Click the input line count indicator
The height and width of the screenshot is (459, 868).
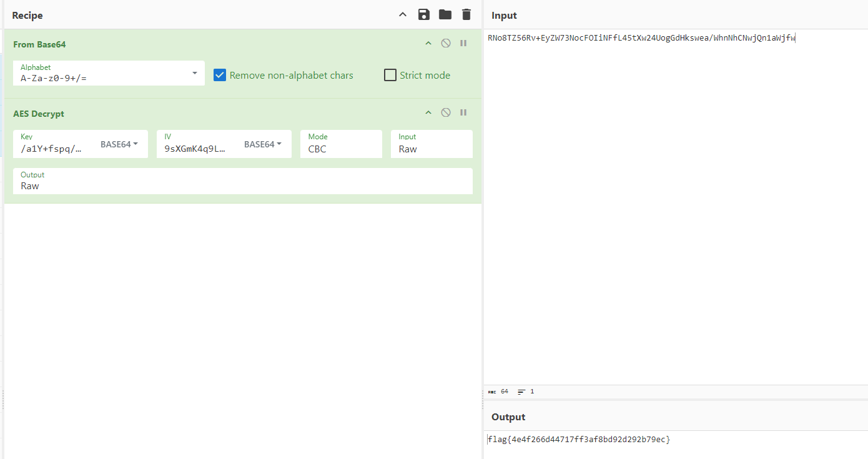click(x=526, y=392)
